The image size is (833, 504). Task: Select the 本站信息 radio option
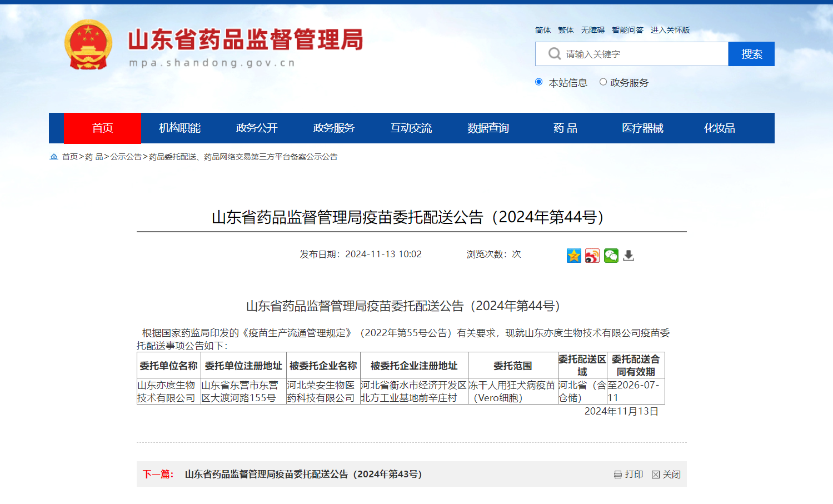pos(538,82)
